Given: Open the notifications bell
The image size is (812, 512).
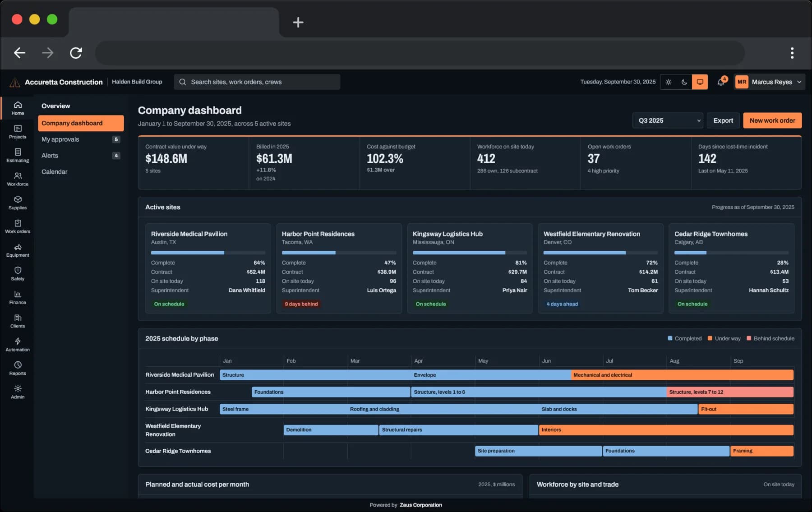Looking at the screenshot, I should click(x=721, y=82).
